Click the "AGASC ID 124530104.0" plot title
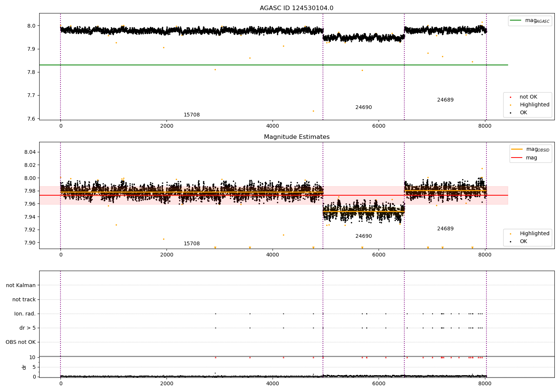This screenshot has height=392, width=560. click(296, 8)
